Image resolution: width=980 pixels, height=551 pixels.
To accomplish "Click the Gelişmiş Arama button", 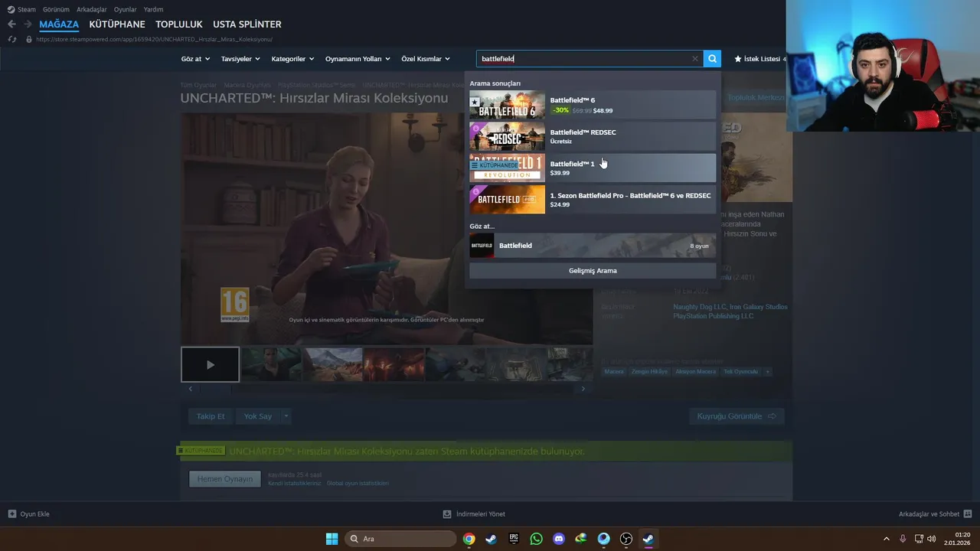I will 593,270.
